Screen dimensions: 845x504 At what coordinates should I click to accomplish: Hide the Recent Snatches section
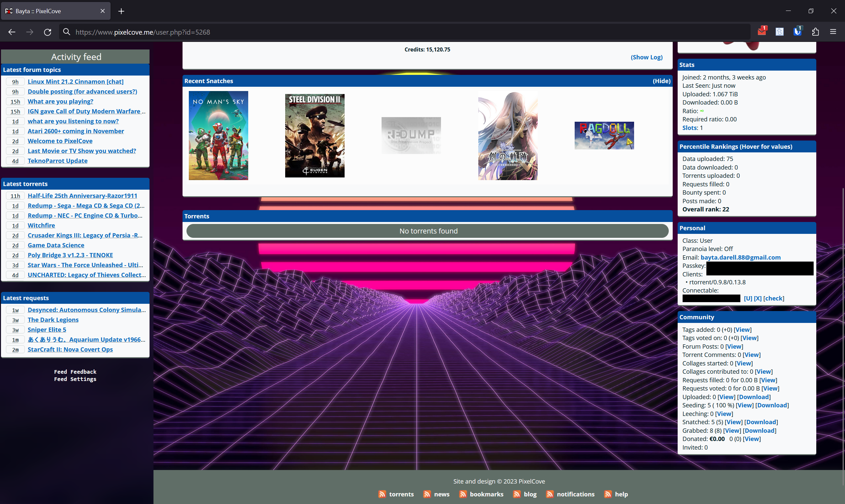click(661, 81)
